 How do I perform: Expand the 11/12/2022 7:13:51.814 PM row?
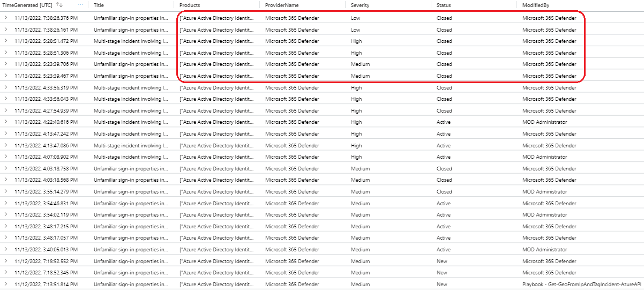(x=6, y=284)
